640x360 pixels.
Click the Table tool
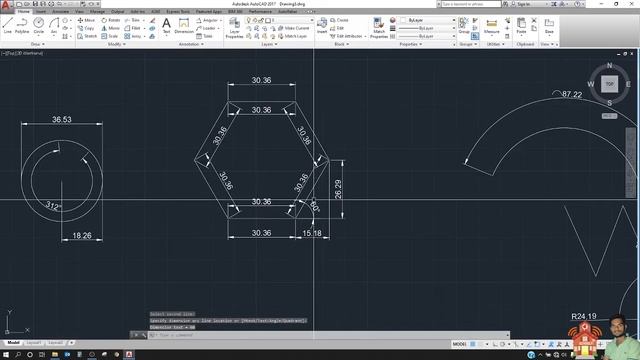204,36
